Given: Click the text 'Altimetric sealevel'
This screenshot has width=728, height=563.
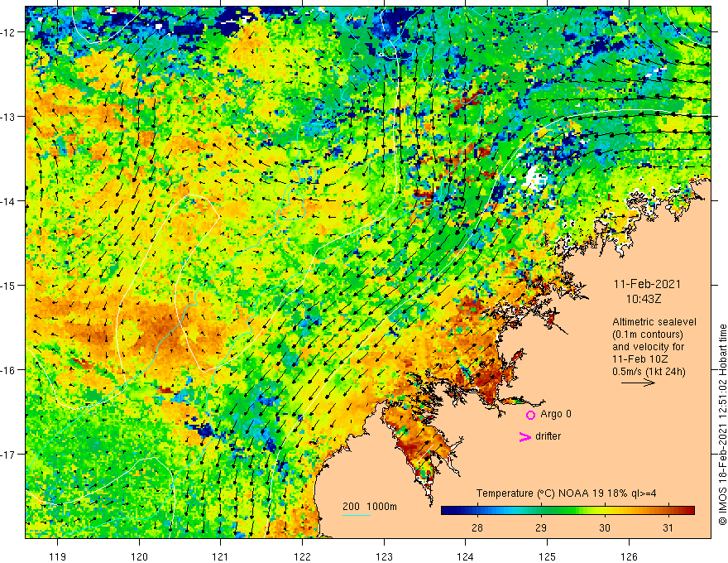Looking at the screenshot, I should click(x=654, y=322).
